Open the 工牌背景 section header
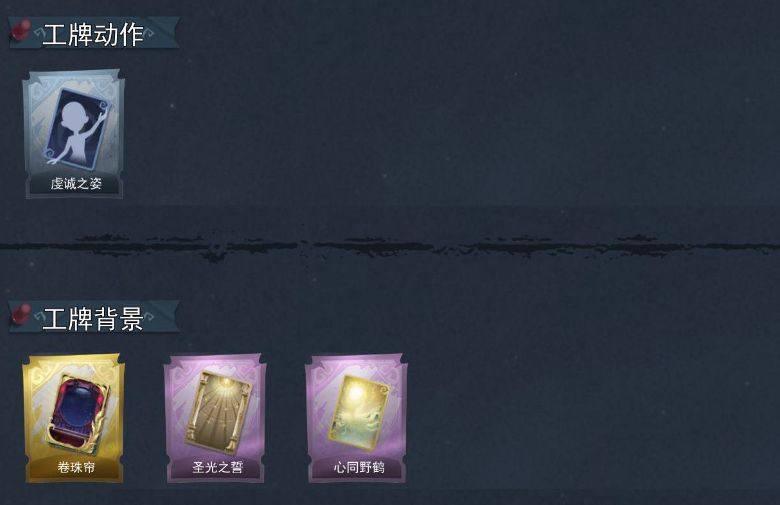The height and width of the screenshot is (505, 780). (94, 317)
